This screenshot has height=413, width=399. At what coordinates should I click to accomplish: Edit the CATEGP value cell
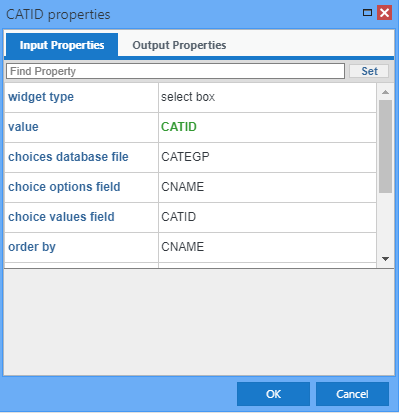[x=267, y=157]
